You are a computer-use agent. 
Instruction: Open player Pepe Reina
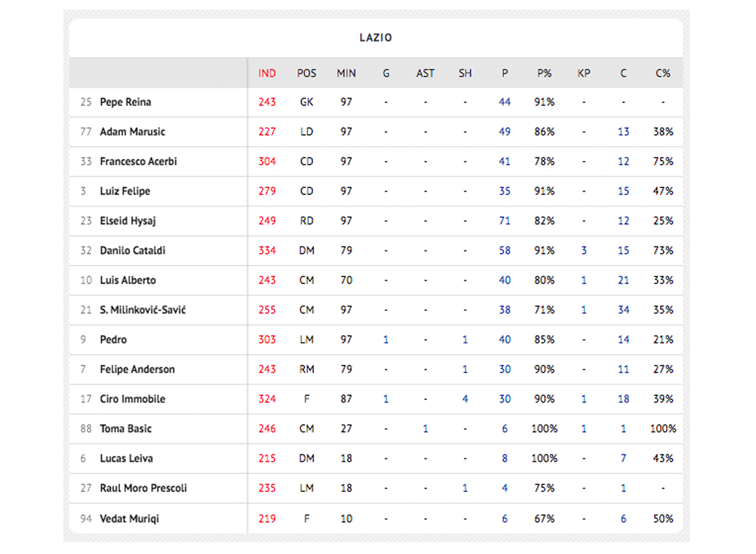point(125,102)
